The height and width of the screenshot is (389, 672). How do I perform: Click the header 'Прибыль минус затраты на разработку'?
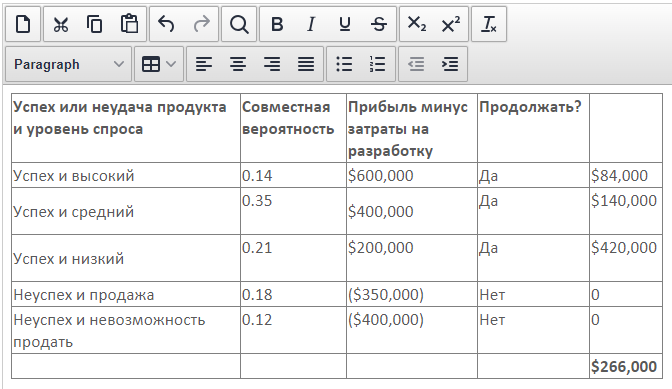[x=412, y=128]
